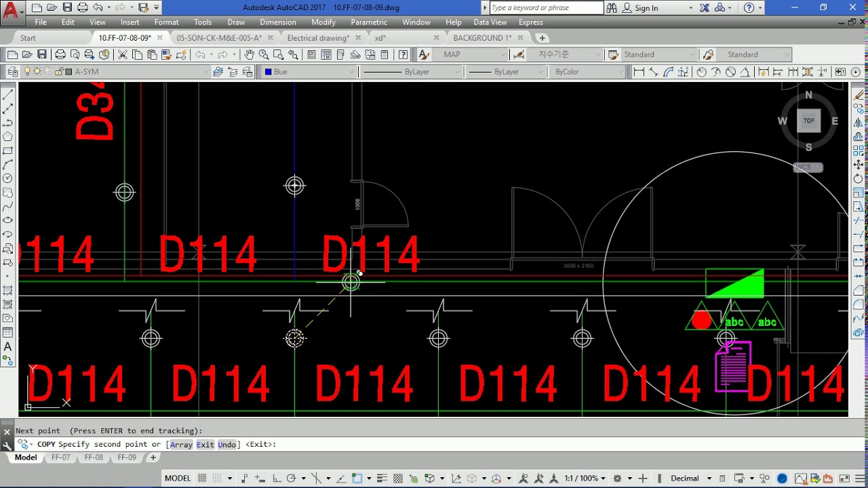Click the Zoom Previous icon
868x488 pixels.
tap(293, 54)
